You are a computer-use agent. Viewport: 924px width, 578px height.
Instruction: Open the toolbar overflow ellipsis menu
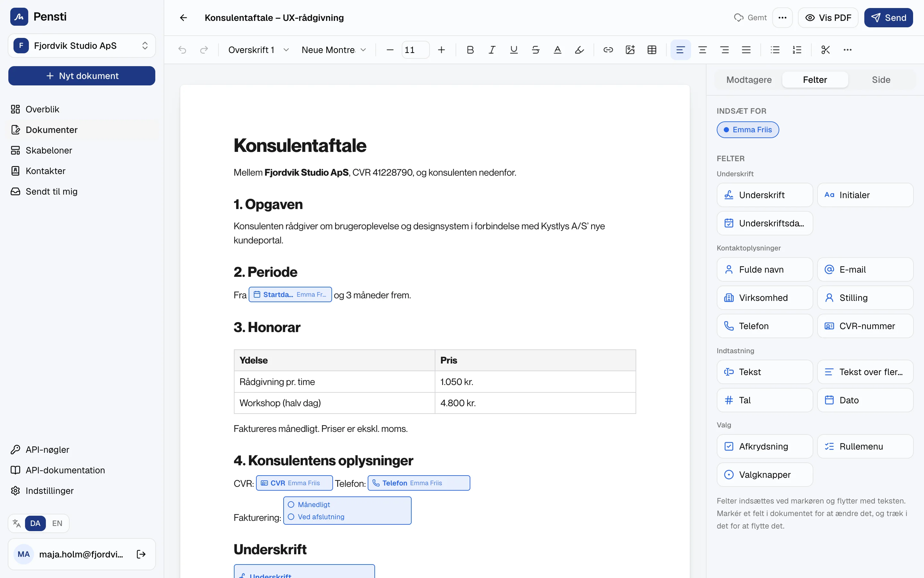coord(847,50)
